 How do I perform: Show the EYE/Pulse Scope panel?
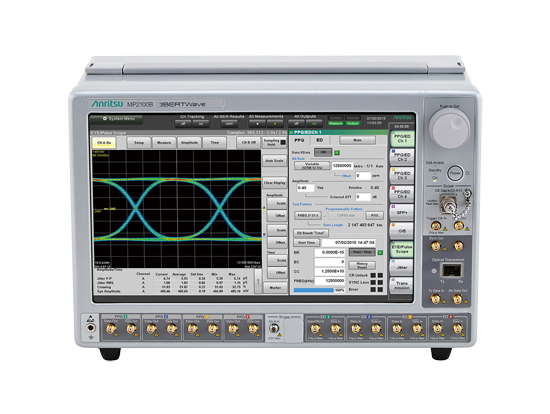pos(402,249)
